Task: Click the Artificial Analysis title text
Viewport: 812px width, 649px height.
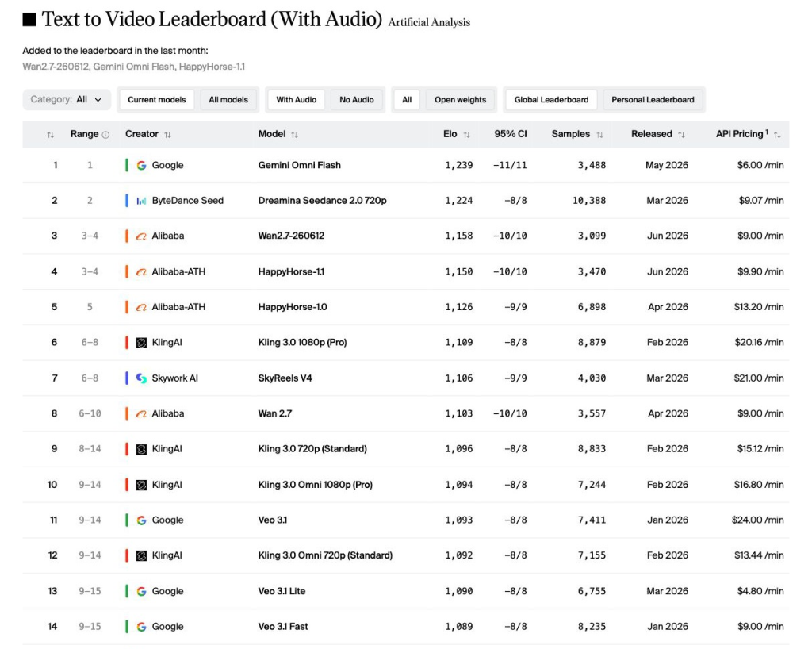Action: pyautogui.click(x=429, y=22)
